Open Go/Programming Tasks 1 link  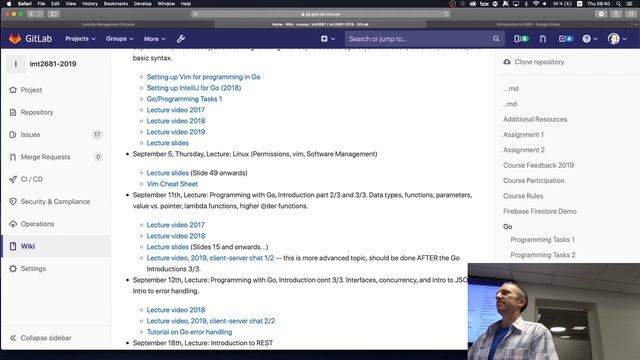click(x=184, y=99)
